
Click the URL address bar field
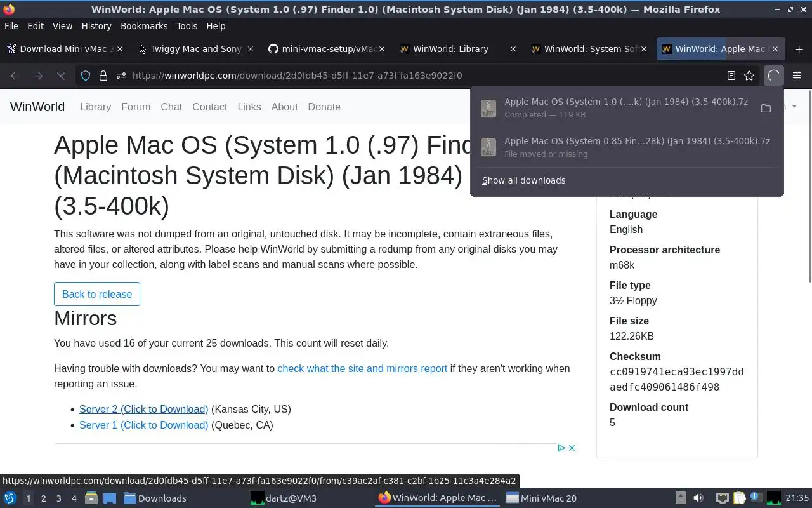click(x=419, y=76)
